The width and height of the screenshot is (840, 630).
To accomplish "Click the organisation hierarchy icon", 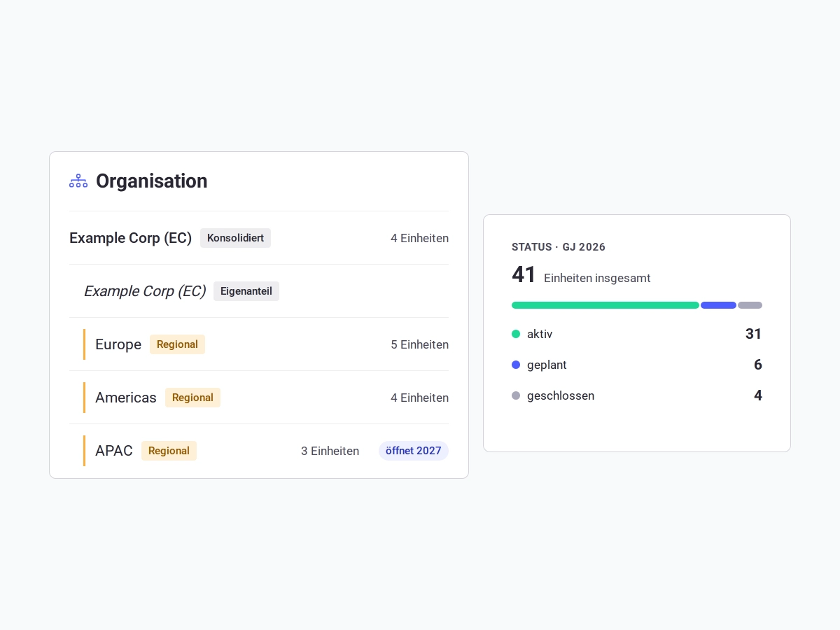I will click(x=78, y=181).
